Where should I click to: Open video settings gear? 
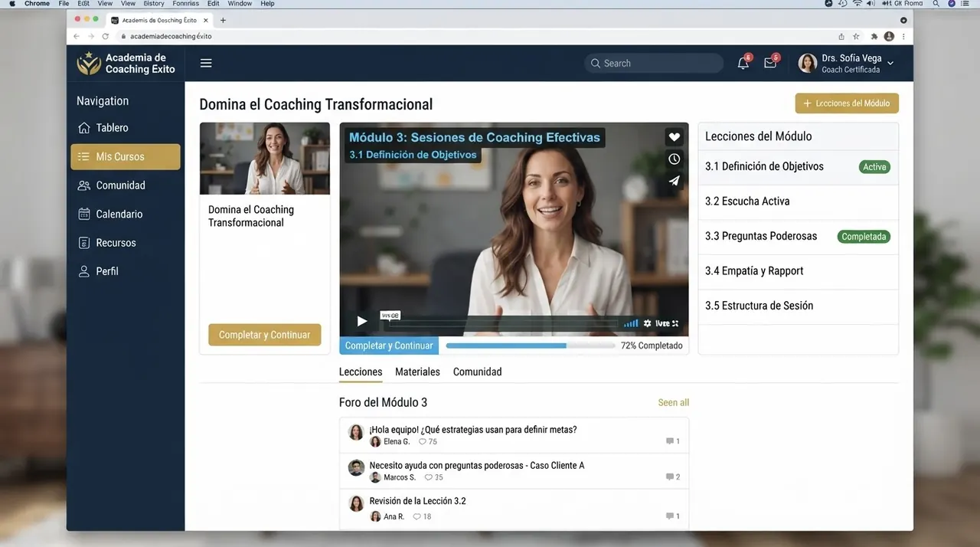[647, 323]
